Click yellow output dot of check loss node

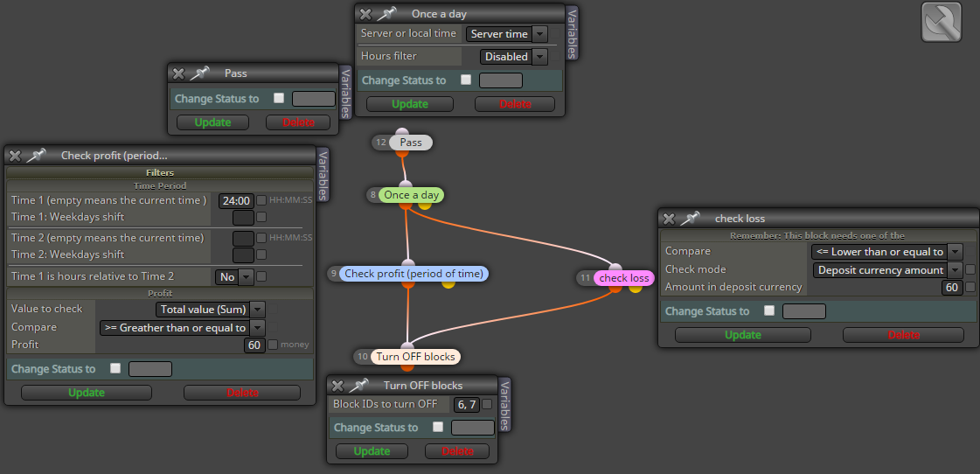(635, 287)
